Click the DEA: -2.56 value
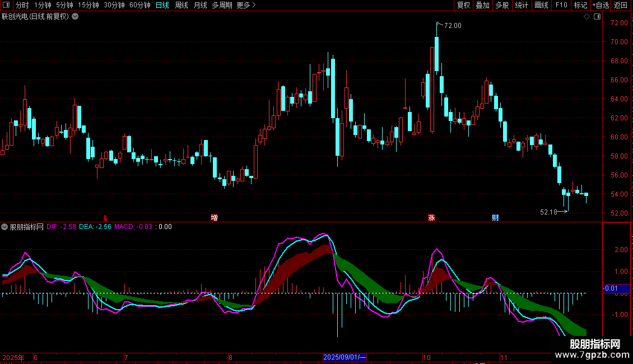Screen dimensions: 633x364 coord(95,227)
